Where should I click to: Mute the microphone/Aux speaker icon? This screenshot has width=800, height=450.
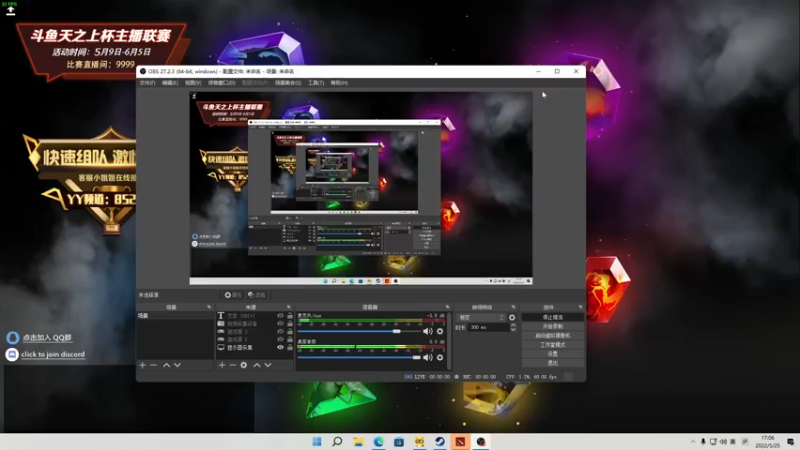pos(428,332)
